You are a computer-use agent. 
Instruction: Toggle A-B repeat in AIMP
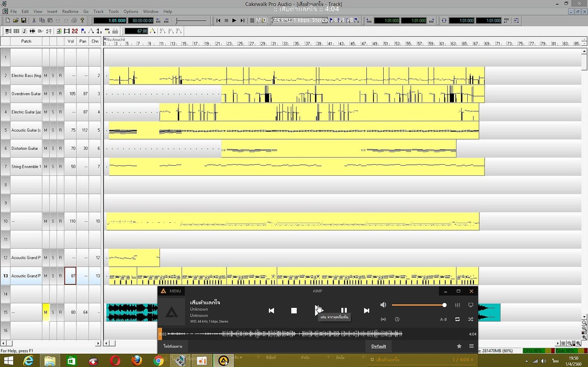[443, 320]
